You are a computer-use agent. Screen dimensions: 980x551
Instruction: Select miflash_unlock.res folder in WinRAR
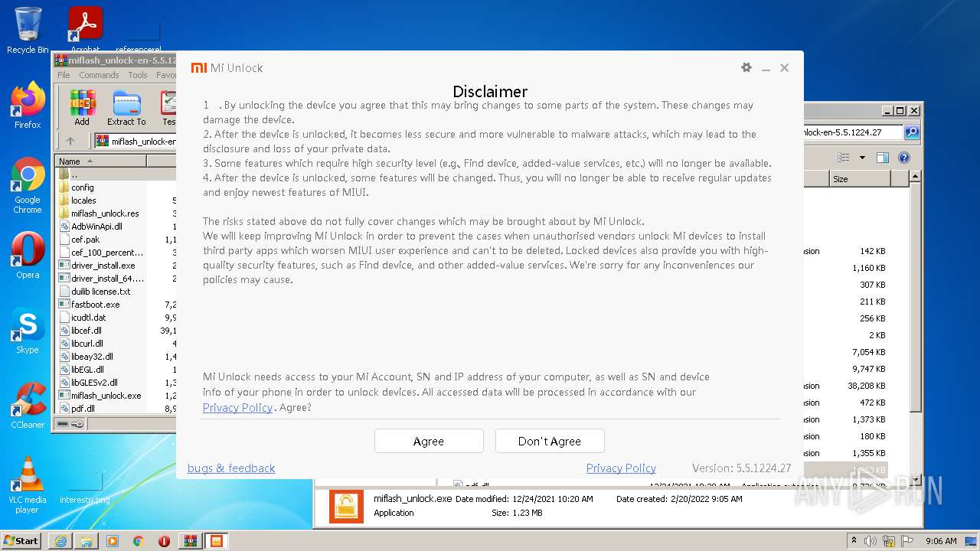coord(105,213)
